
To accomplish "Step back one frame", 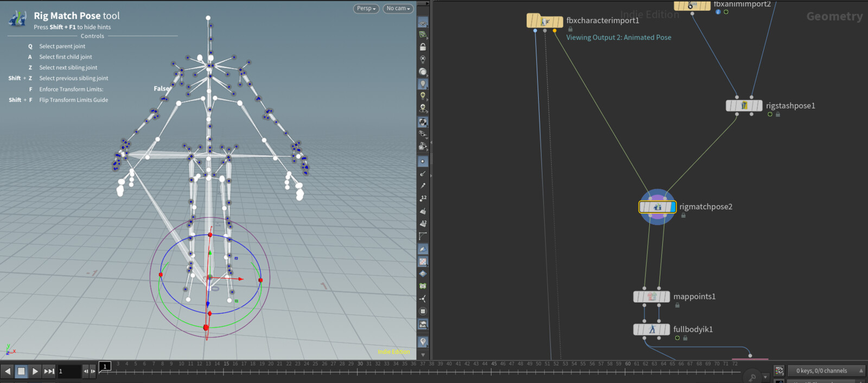I will pos(86,371).
